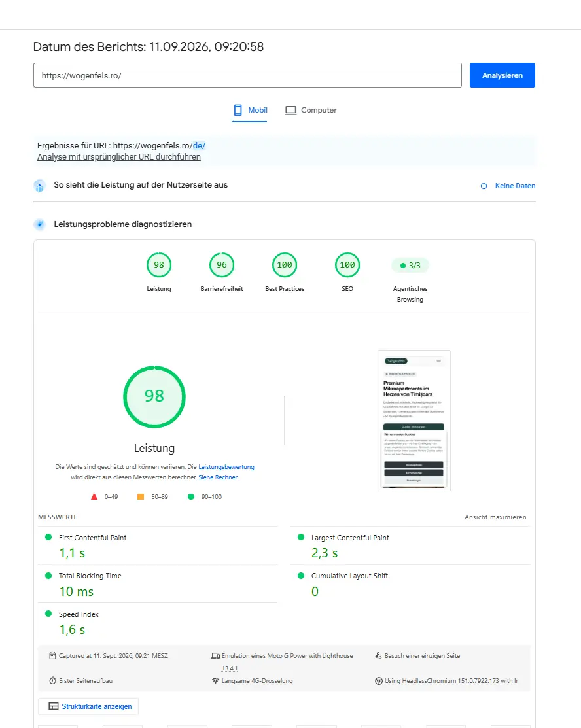Click the Analysieren button
The image size is (581, 728).
(502, 75)
